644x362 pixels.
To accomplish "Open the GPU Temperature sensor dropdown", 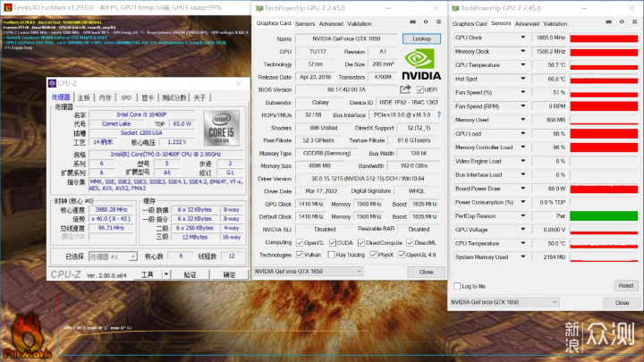I will click(523, 65).
